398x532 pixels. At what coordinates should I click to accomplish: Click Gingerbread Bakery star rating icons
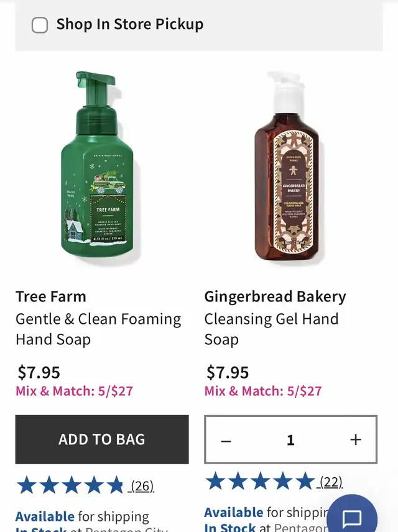point(259,481)
